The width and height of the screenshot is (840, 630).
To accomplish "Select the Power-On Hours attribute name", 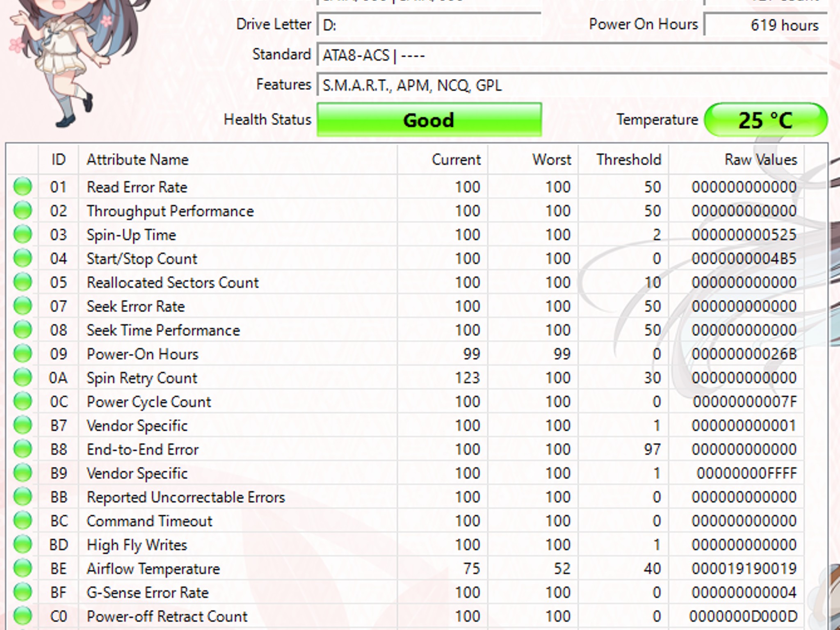I will pyautogui.click(x=142, y=354).
